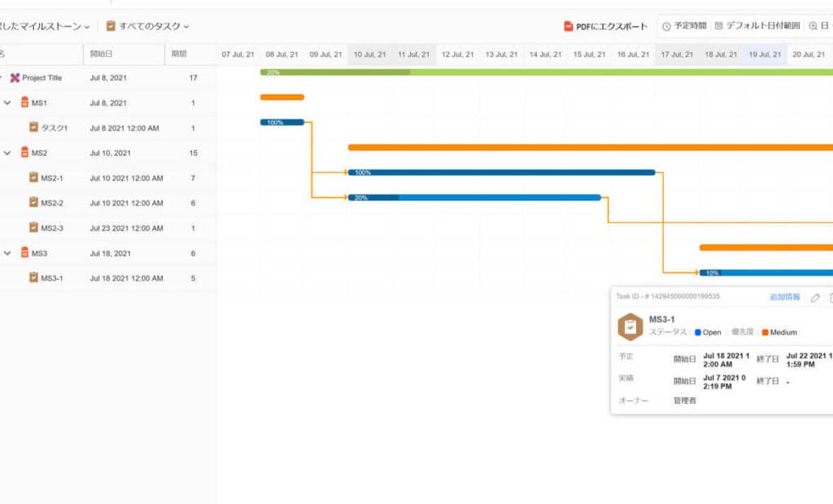Click the MS2-1 100% progress bar

501,172
